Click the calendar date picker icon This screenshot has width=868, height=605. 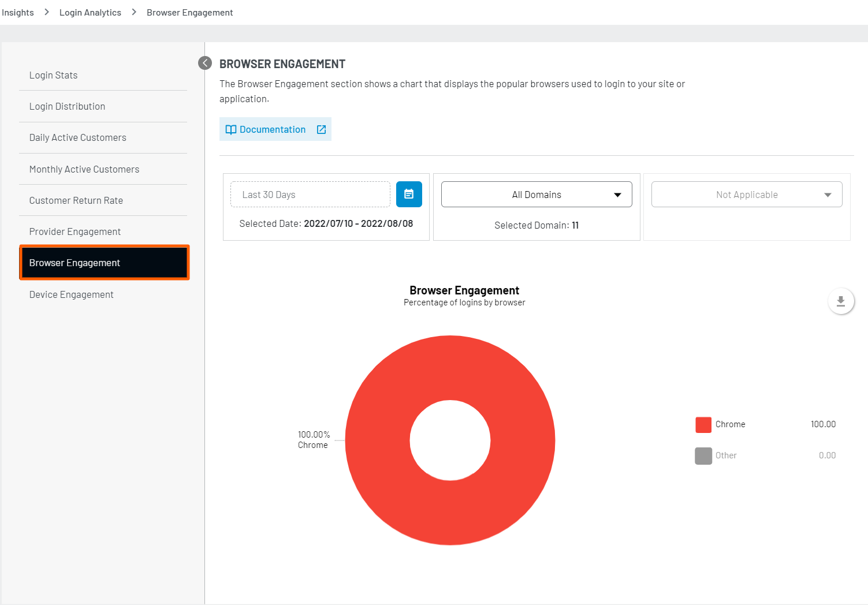click(x=409, y=195)
